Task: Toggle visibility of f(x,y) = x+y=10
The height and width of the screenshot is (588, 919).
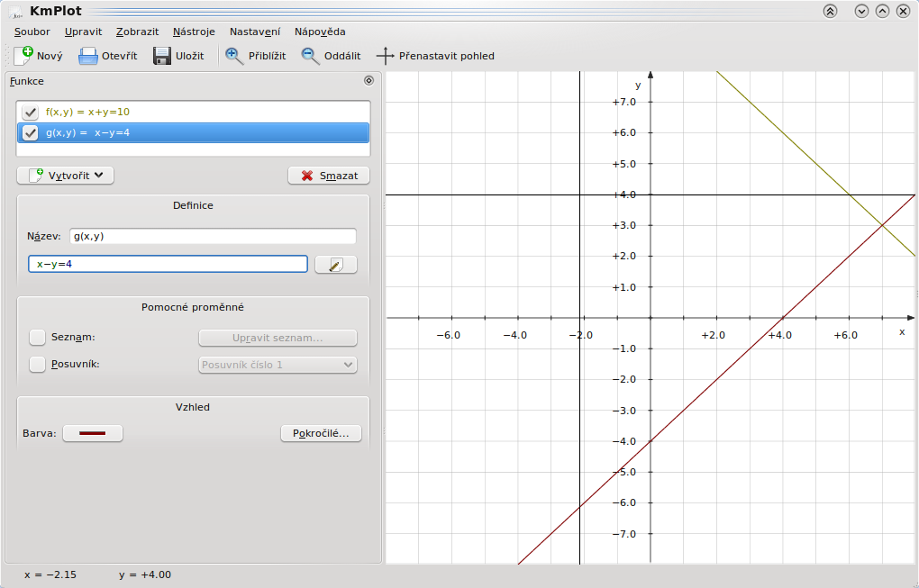Action: pos(30,112)
